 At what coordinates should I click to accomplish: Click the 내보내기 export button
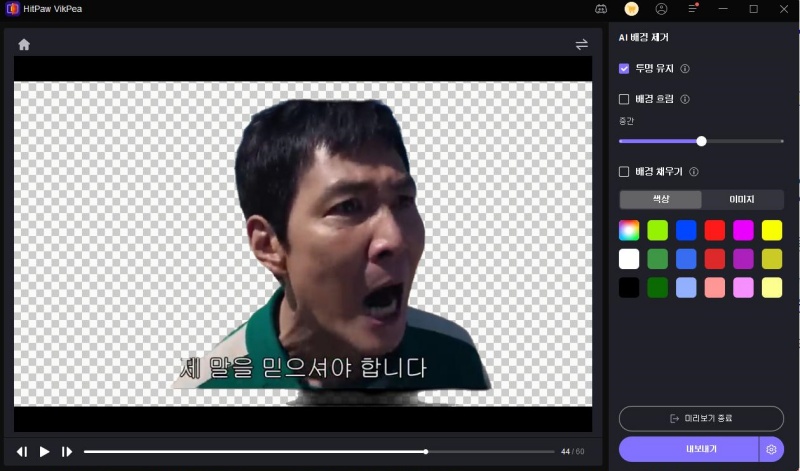(x=688, y=449)
